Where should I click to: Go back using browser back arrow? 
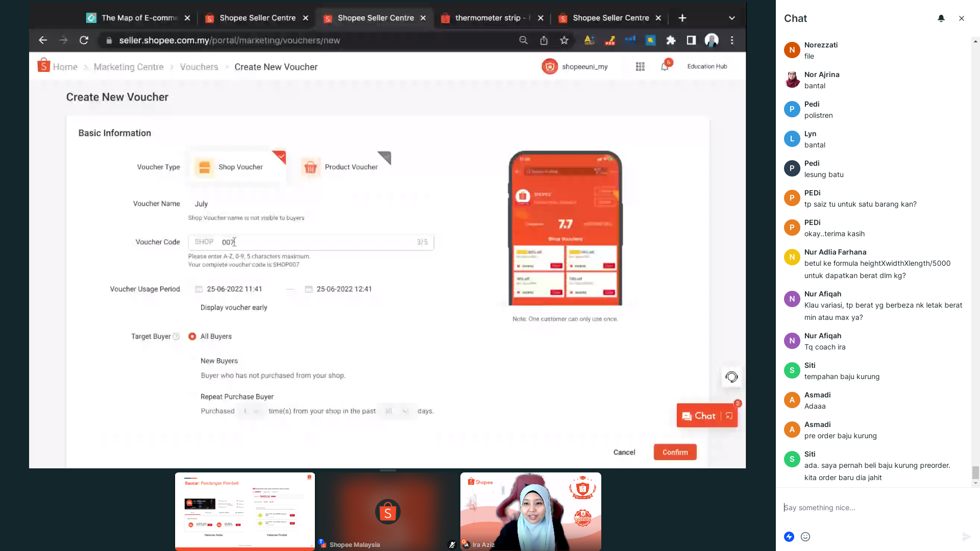coord(43,40)
